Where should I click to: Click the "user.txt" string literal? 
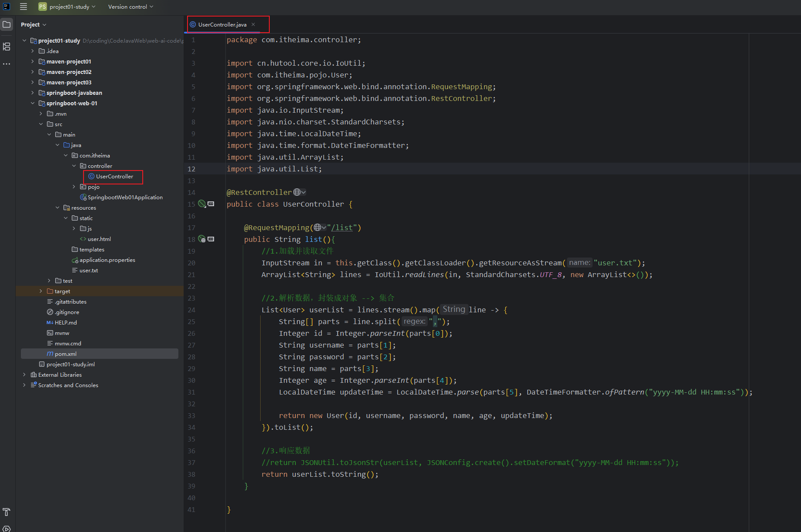click(x=615, y=263)
